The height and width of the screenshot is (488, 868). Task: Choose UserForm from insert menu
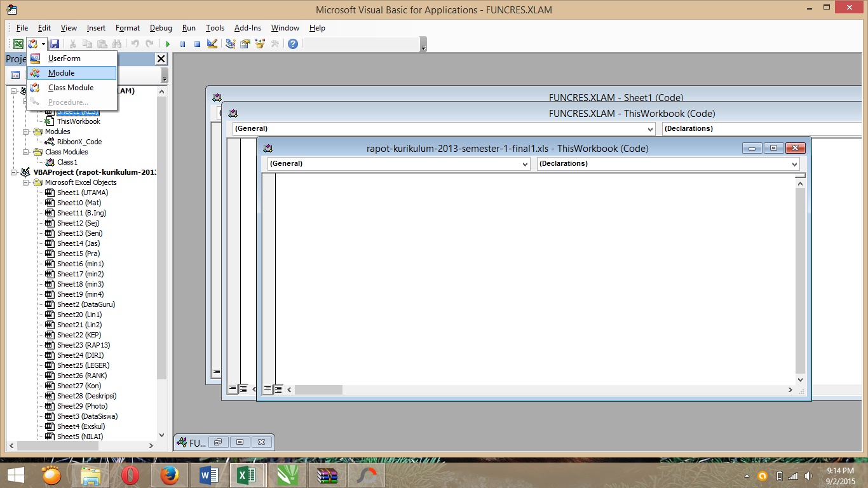[x=72, y=58]
